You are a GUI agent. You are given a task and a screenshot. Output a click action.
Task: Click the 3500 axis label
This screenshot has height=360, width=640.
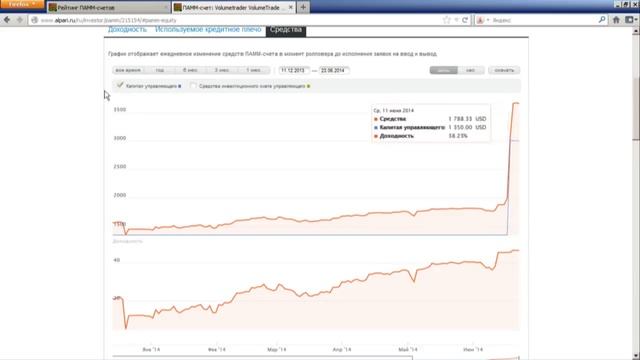pyautogui.click(x=120, y=109)
